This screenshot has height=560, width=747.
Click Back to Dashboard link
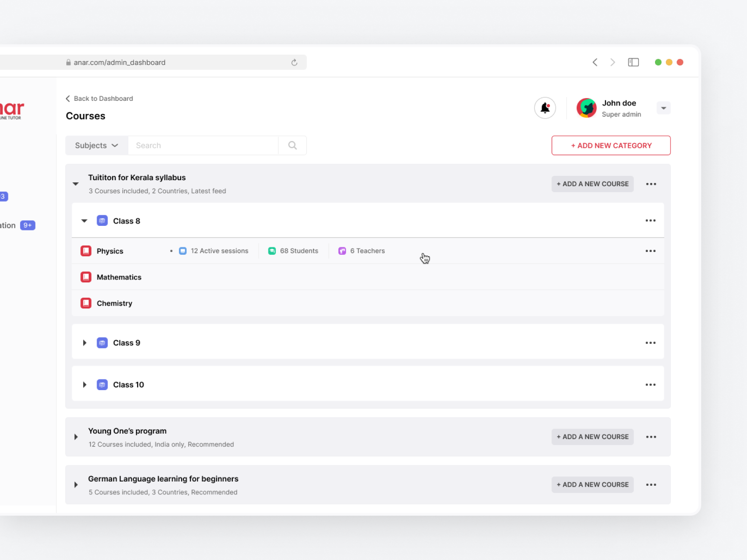(x=99, y=98)
